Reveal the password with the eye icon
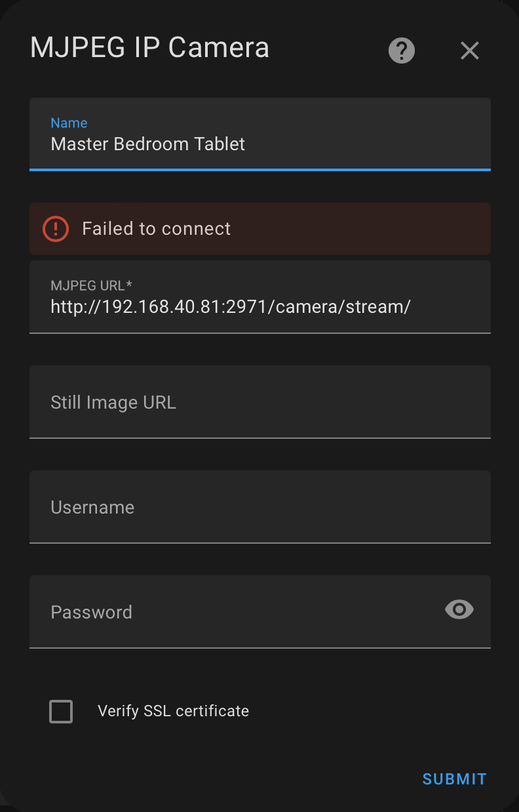The image size is (519, 812). click(459, 610)
